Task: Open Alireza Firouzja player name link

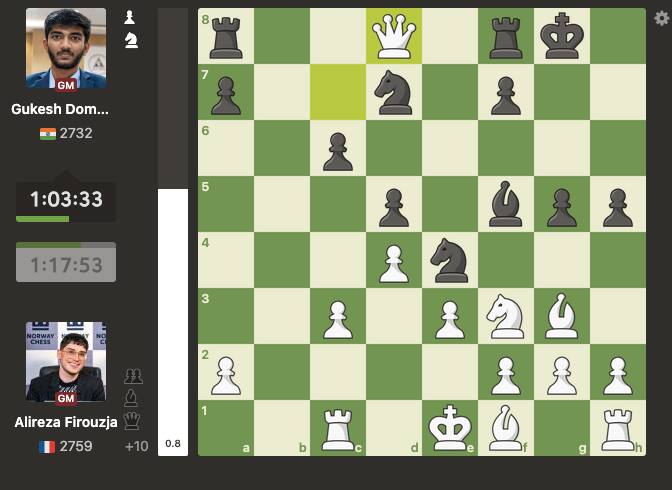Action: [x=66, y=422]
